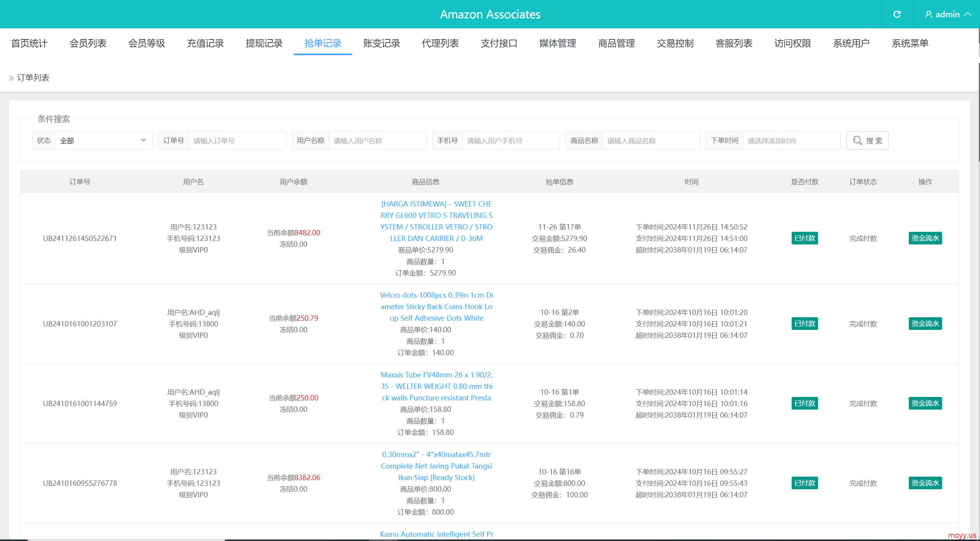Focus the 订单号 input field
980x541 pixels.
point(237,141)
